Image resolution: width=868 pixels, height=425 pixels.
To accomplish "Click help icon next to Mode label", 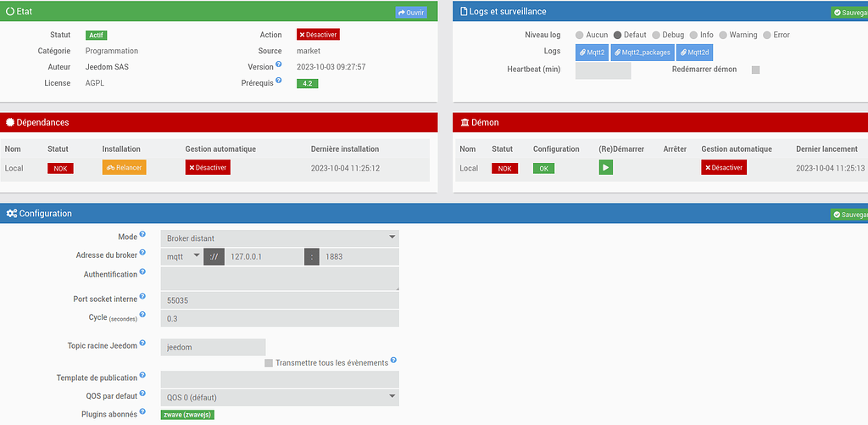I will [142, 234].
